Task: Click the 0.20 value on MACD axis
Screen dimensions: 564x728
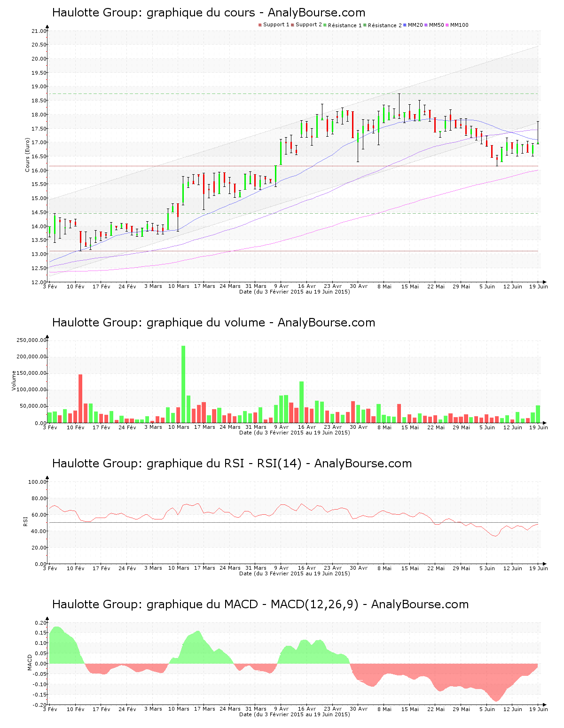Action: tap(41, 623)
